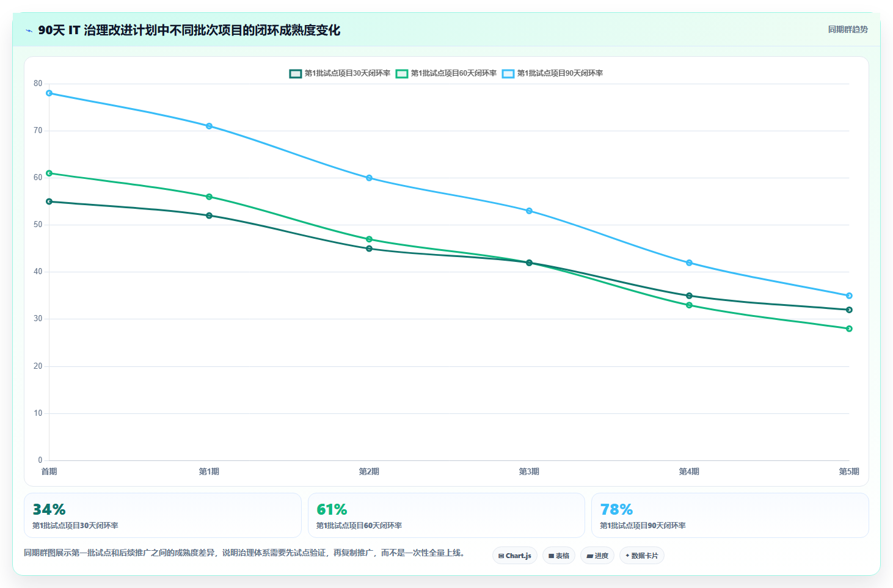Click the 90天 data point at 第3期 (53)

[x=529, y=211]
